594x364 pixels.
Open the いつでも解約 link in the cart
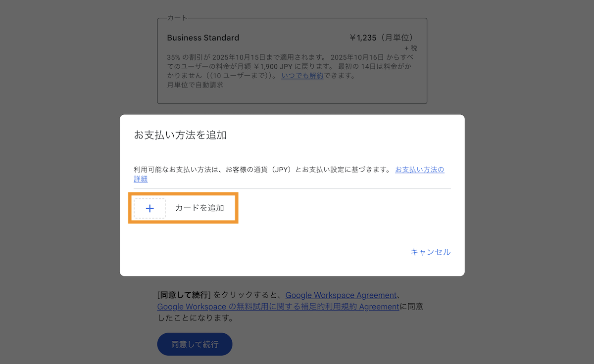302,76
